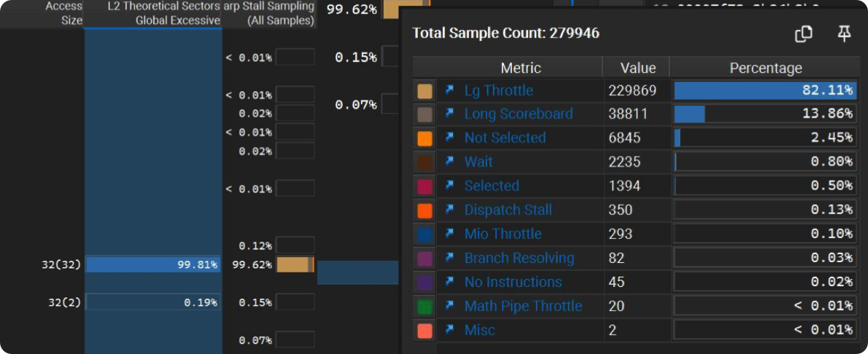Click the Not Selected arrow link icon
The height and width of the screenshot is (354, 868).
point(449,138)
